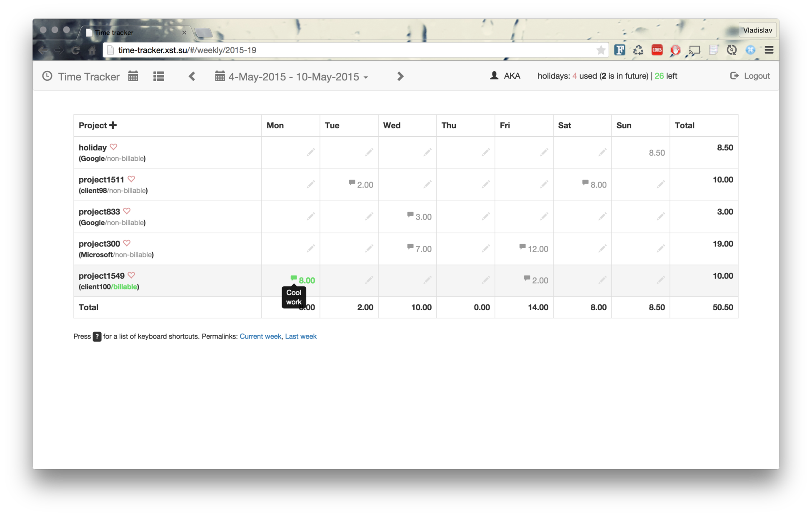This screenshot has width=812, height=516.
Task: Edit project833 Tuesday entry pencil
Action: pos(369,217)
